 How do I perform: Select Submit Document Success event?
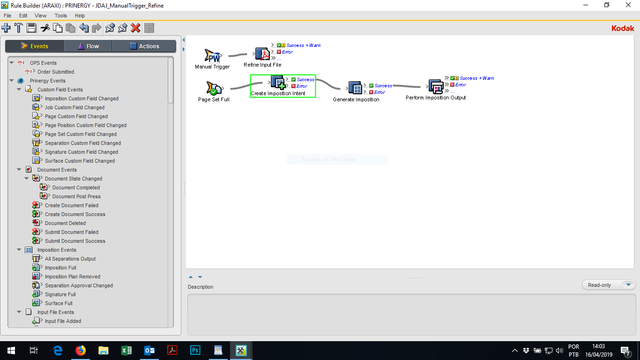point(75,241)
